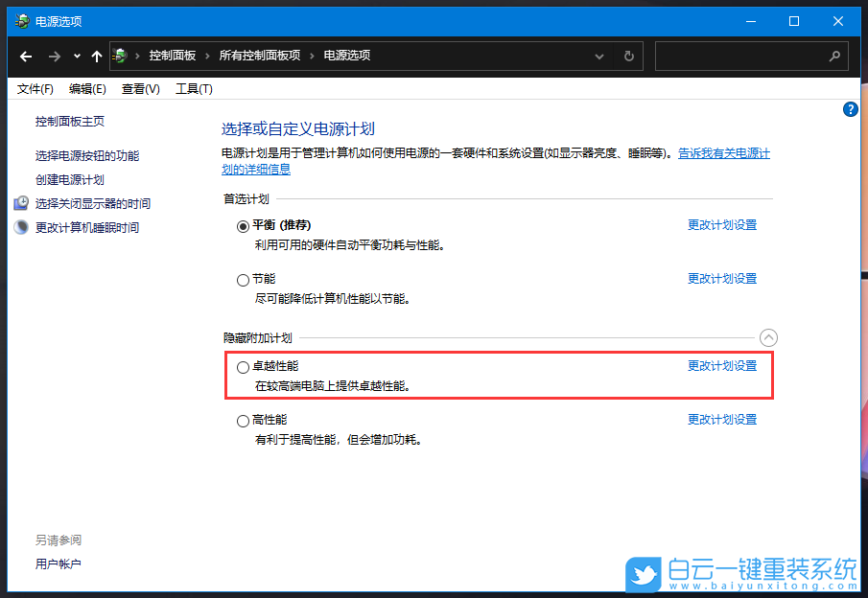Open the address bar history dropdown
868x598 pixels.
[599, 56]
